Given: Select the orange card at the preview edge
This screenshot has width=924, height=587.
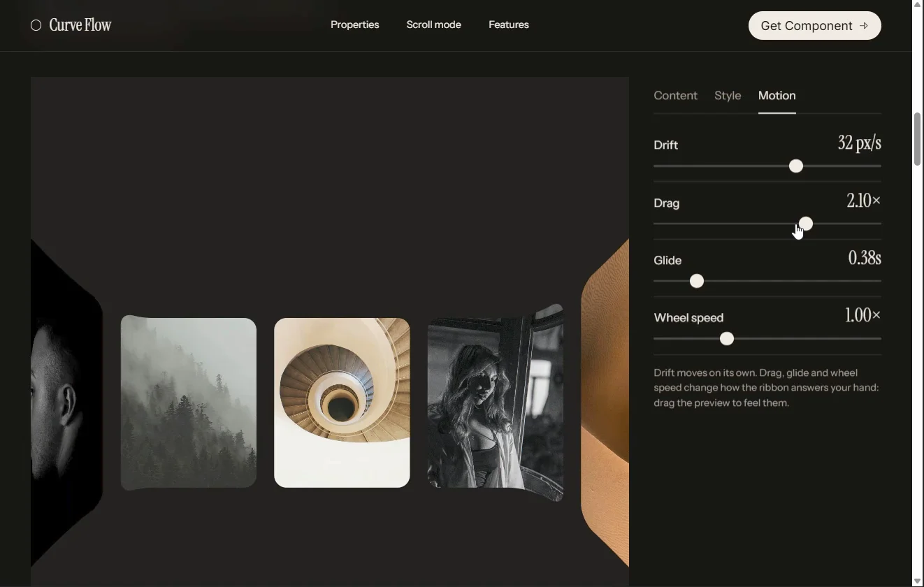Looking at the screenshot, I should 605,403.
